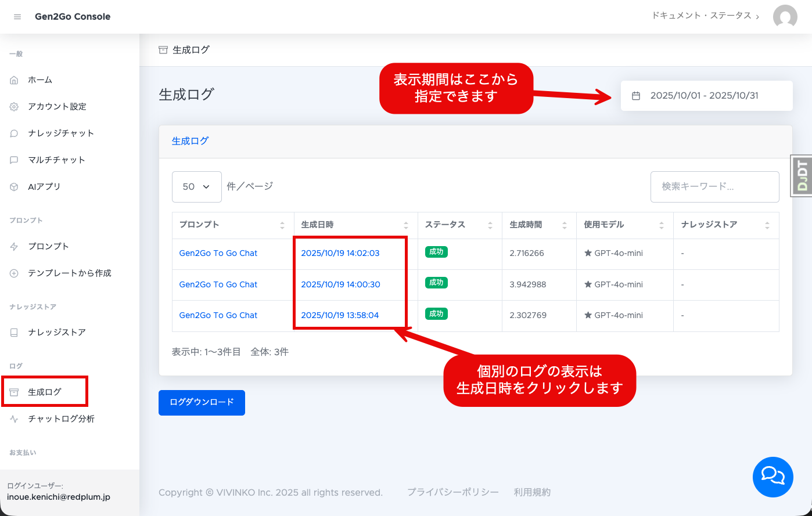This screenshot has height=516, width=812.
Task: Select マルチチャット from sidebar menu
Action: [56, 160]
